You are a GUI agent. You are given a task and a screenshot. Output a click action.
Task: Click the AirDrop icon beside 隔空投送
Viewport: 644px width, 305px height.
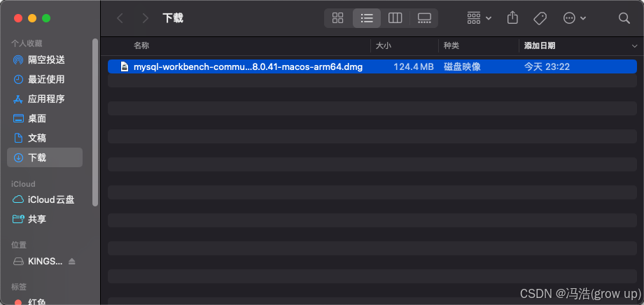point(18,60)
